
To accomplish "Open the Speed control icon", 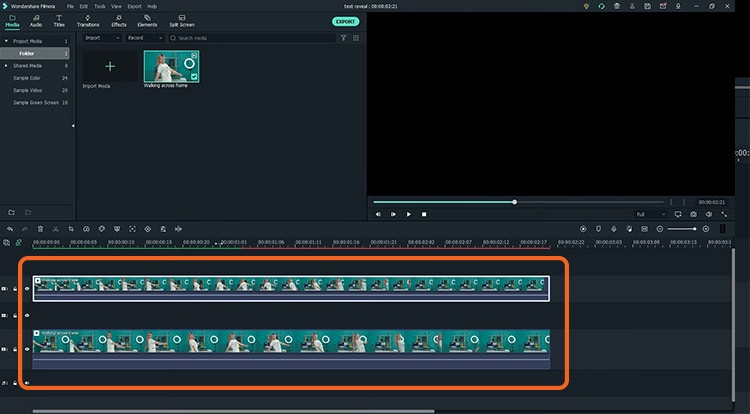I will click(x=86, y=229).
